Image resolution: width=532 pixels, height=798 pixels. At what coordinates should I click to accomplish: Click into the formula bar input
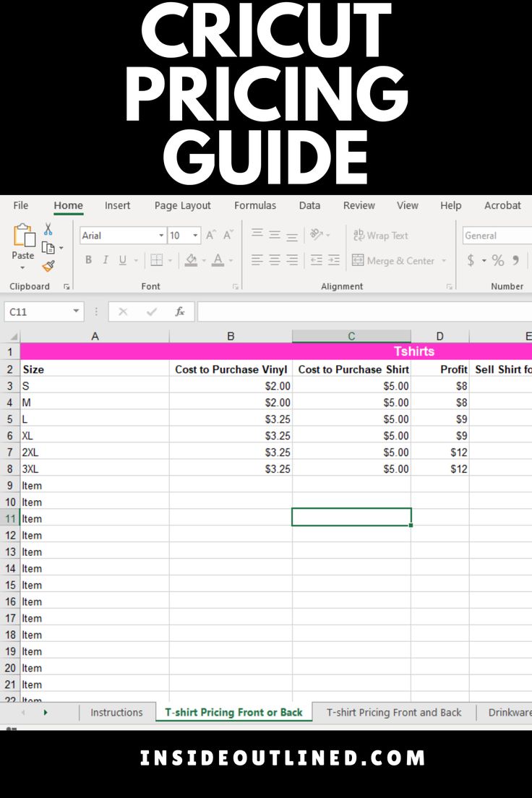pos(364,312)
